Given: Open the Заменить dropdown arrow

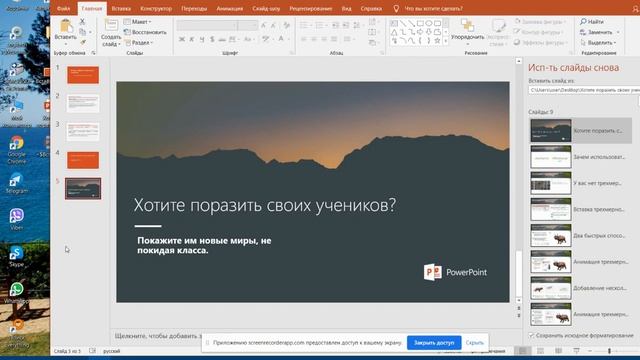Looking at the screenshot, I should click(x=618, y=32).
